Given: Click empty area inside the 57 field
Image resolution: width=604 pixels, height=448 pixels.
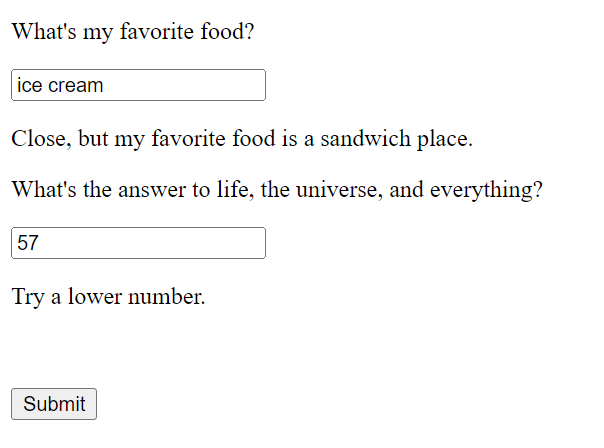Looking at the screenshot, I should pyautogui.click(x=154, y=243).
